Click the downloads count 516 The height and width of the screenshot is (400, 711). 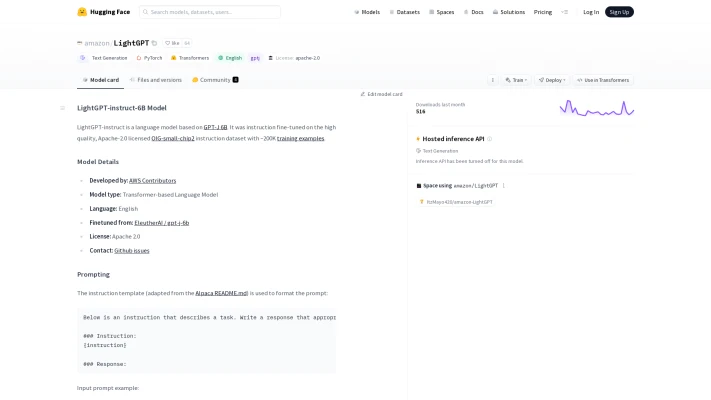coord(420,112)
